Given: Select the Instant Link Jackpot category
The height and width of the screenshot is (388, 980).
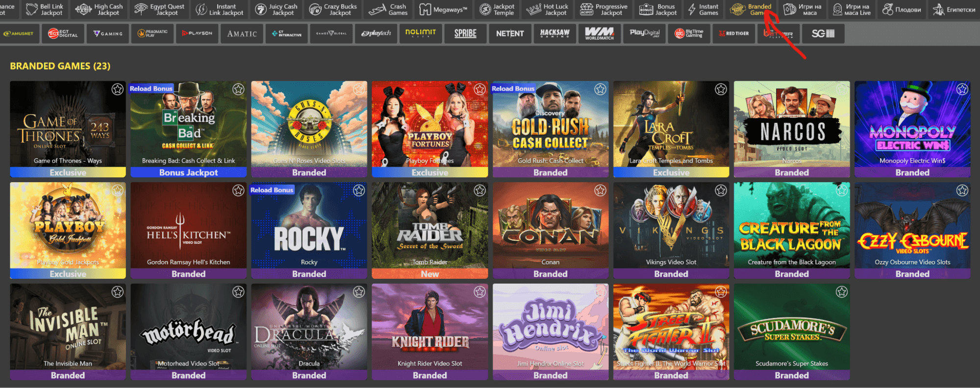Looking at the screenshot, I should (220, 9).
